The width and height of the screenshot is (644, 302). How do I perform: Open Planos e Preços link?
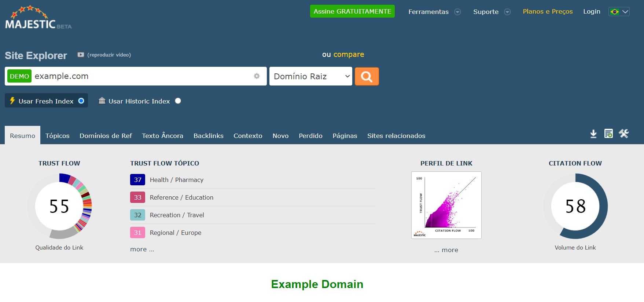(548, 11)
